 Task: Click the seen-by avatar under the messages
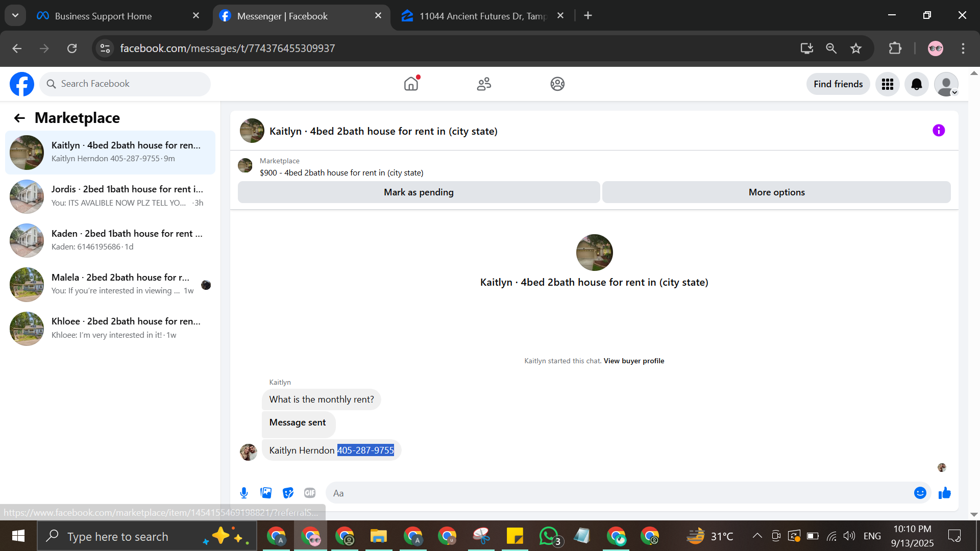942,468
